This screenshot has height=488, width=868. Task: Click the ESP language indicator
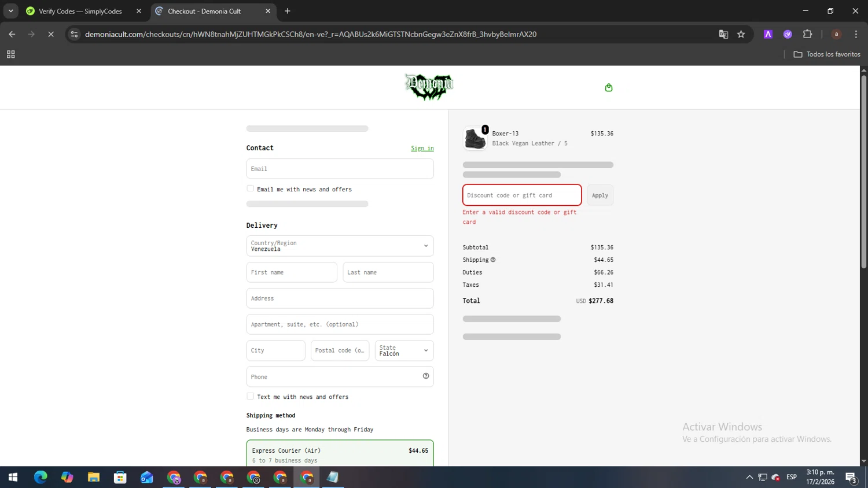(x=792, y=477)
